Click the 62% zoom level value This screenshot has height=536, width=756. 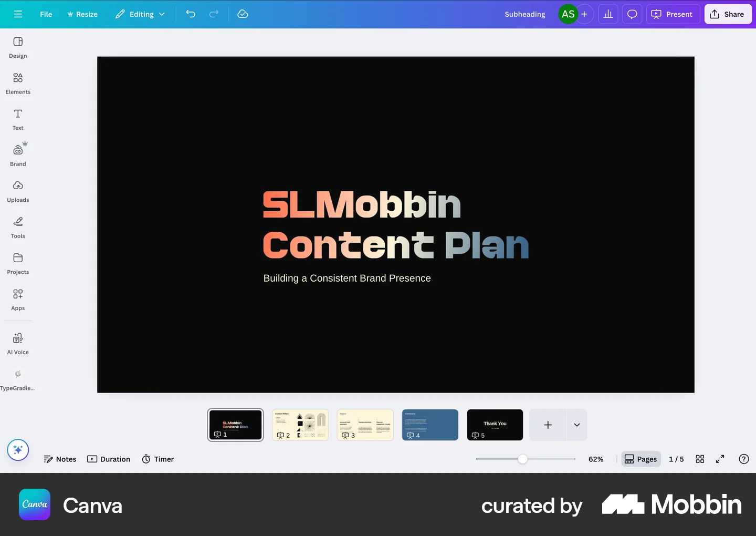pos(596,459)
